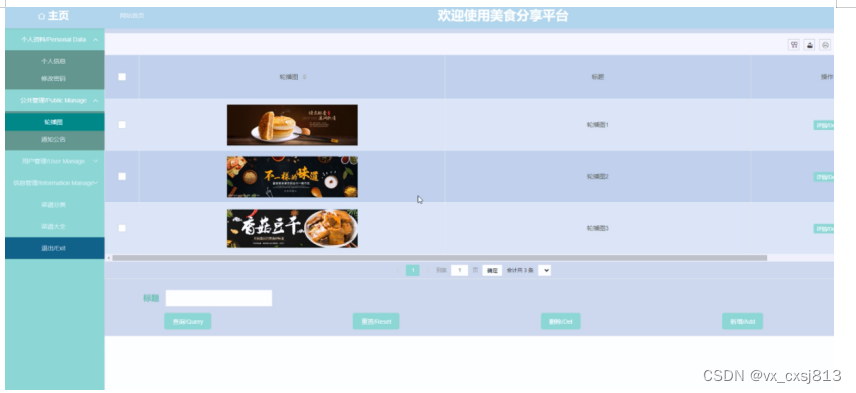Click the 新增/Add button
856x393 pixels.
[x=742, y=321]
